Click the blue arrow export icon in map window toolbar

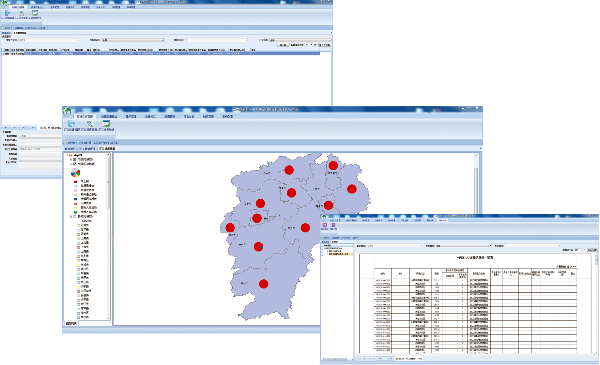tap(72, 124)
